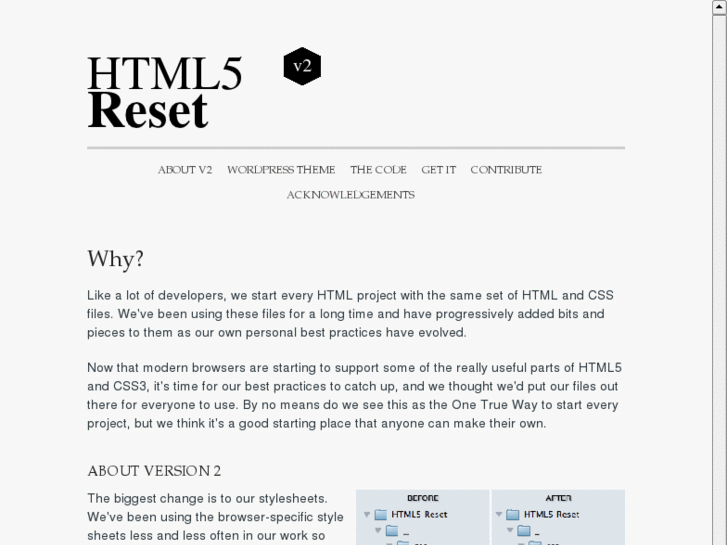727x545 pixels.
Task: Collapse the underscore folder in After tree
Action: point(510,530)
